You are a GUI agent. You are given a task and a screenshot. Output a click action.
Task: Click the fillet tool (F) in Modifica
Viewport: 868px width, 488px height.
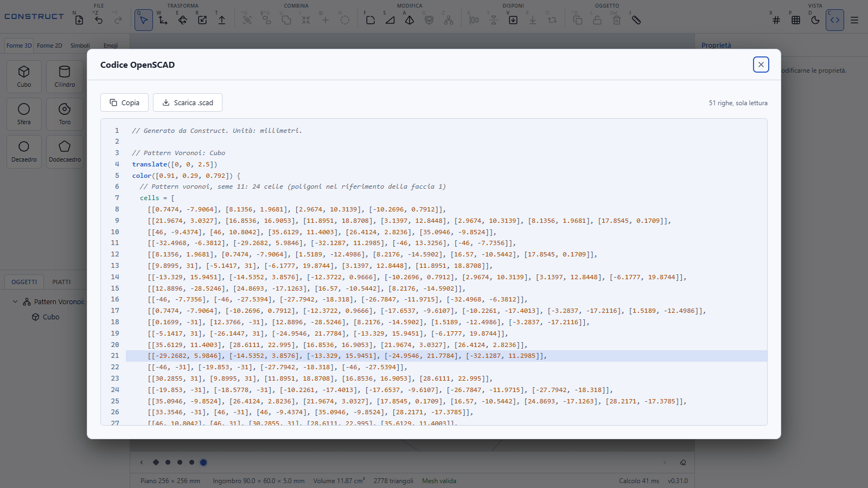(x=371, y=20)
